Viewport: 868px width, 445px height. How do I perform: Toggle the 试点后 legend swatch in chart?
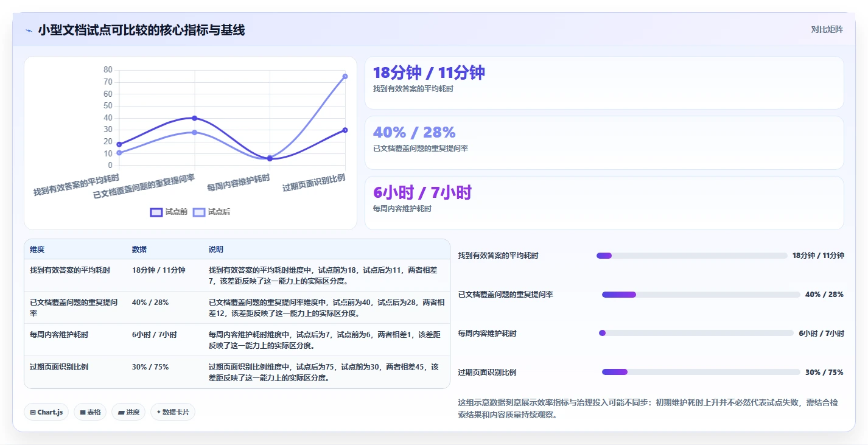coord(199,212)
